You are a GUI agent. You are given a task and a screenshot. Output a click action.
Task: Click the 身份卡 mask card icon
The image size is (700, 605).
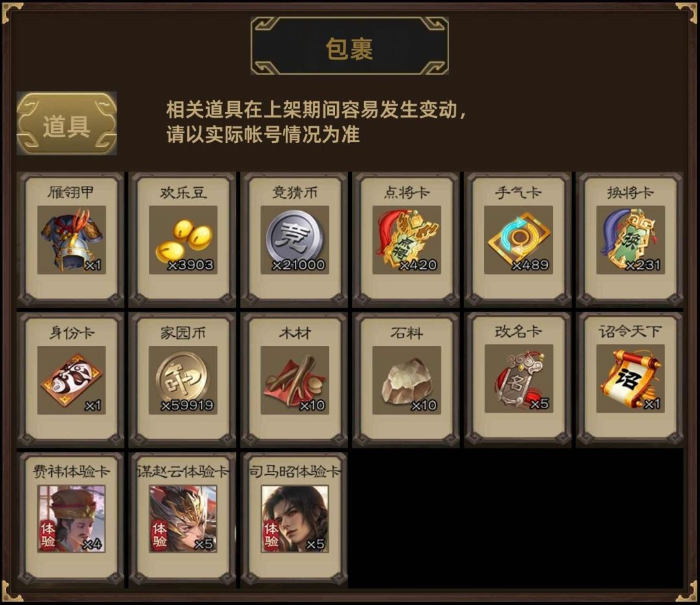pos(71,380)
